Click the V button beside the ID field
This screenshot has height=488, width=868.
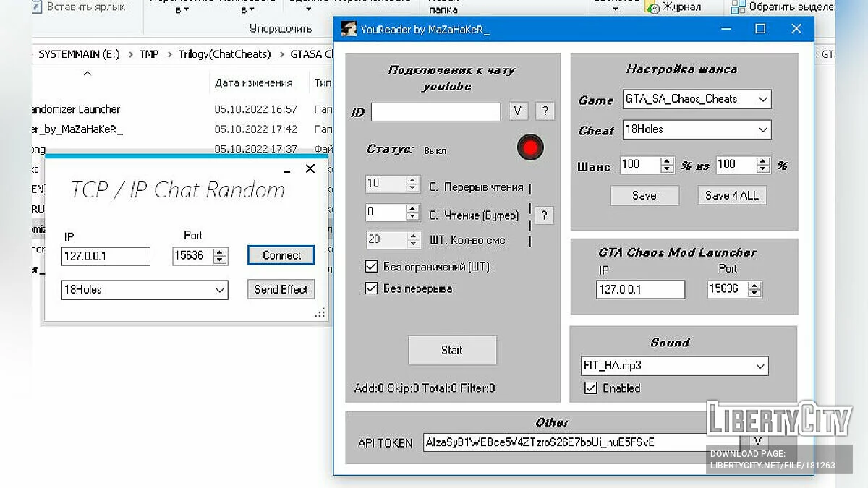518,111
